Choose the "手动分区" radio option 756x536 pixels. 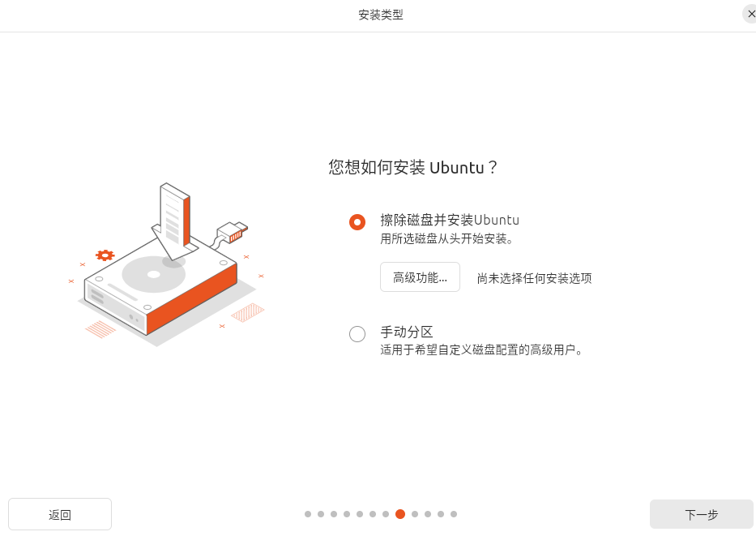[x=357, y=334]
